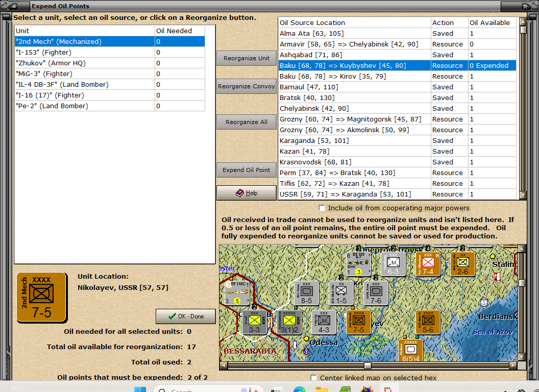The width and height of the screenshot is (539, 392).
Task: Enable Include oil from cooperating major powers
Action: coord(322,208)
